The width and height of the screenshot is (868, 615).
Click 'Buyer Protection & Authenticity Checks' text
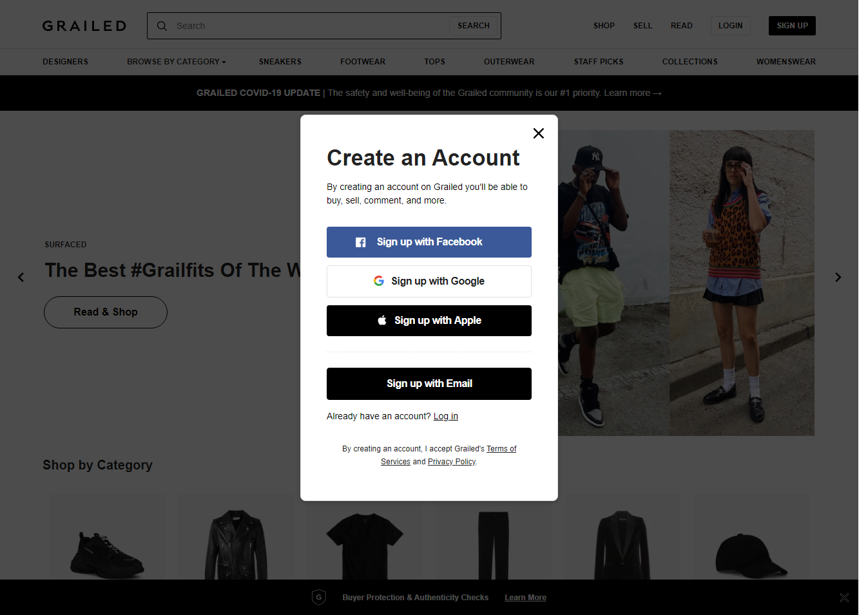415,598
